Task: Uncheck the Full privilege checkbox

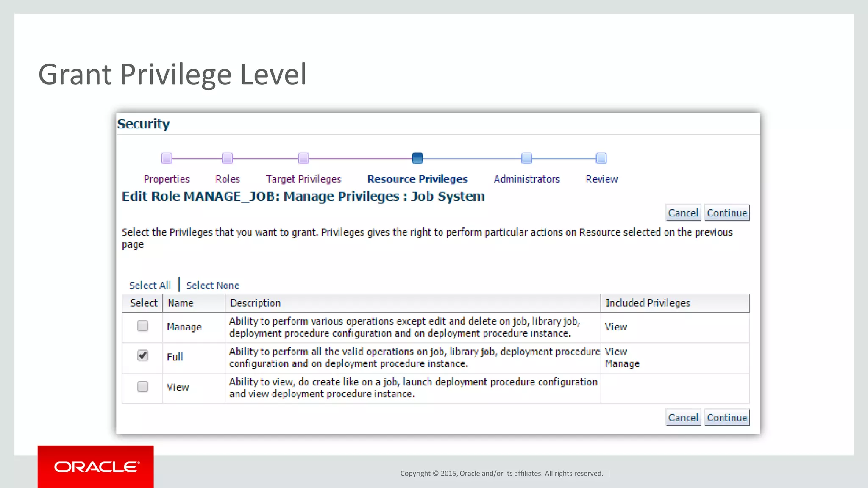Action: [x=143, y=355]
